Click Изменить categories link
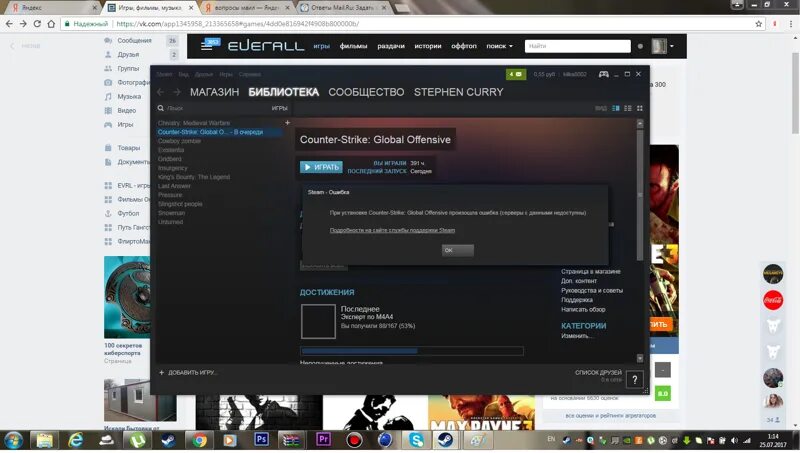 tap(577, 336)
